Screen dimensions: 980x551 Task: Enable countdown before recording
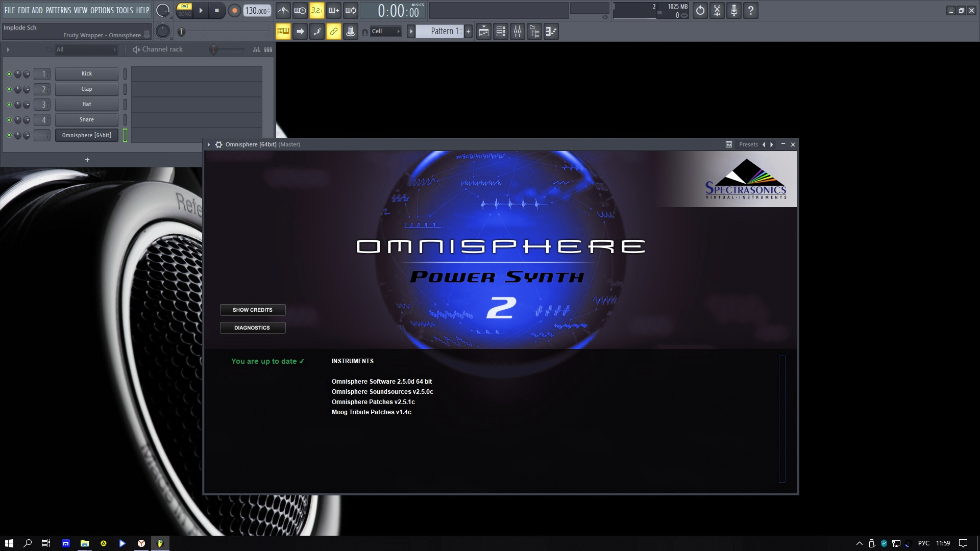tap(316, 10)
